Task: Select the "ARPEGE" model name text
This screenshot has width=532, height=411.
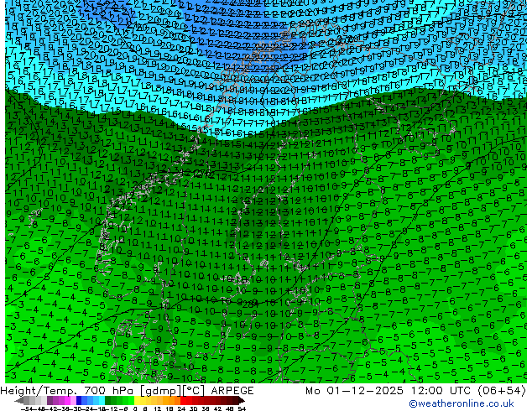Action: (232, 391)
